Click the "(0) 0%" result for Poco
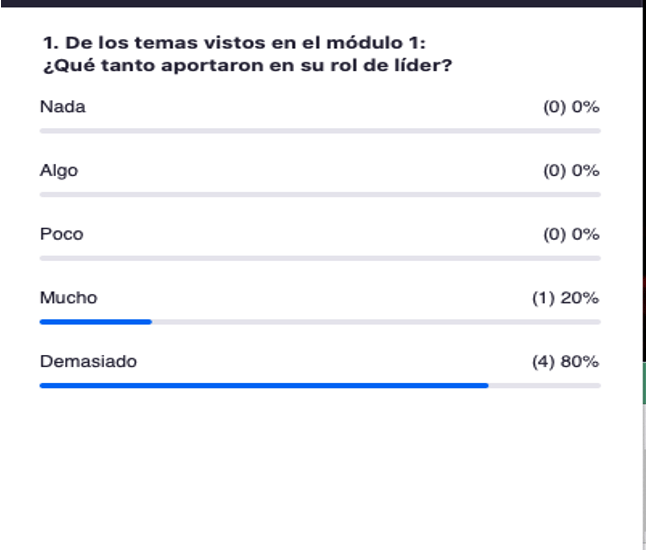The height and width of the screenshot is (550, 646). coord(571,234)
